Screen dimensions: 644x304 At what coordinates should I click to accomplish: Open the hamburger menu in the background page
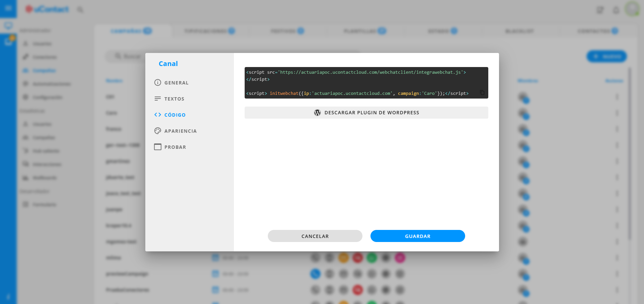coord(8,8)
